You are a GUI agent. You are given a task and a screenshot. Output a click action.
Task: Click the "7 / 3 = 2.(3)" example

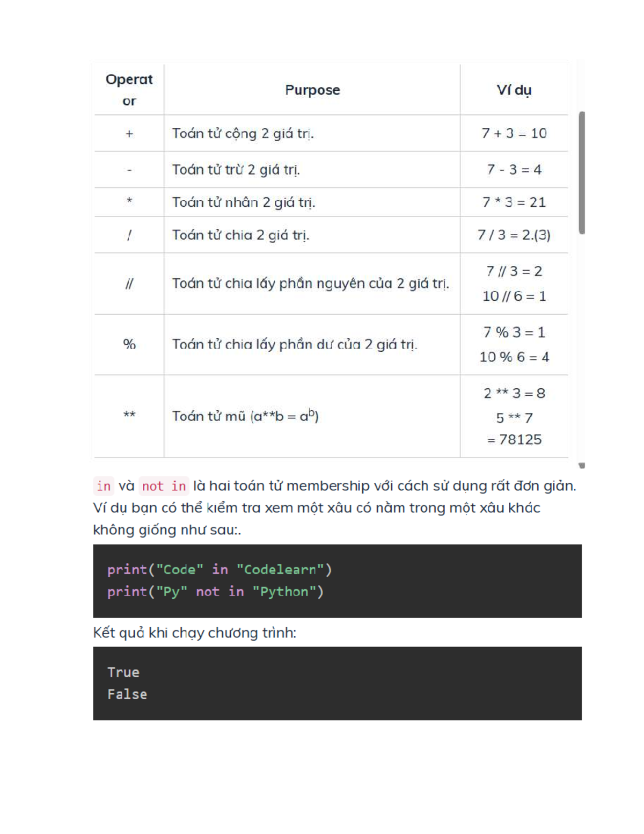tap(514, 235)
